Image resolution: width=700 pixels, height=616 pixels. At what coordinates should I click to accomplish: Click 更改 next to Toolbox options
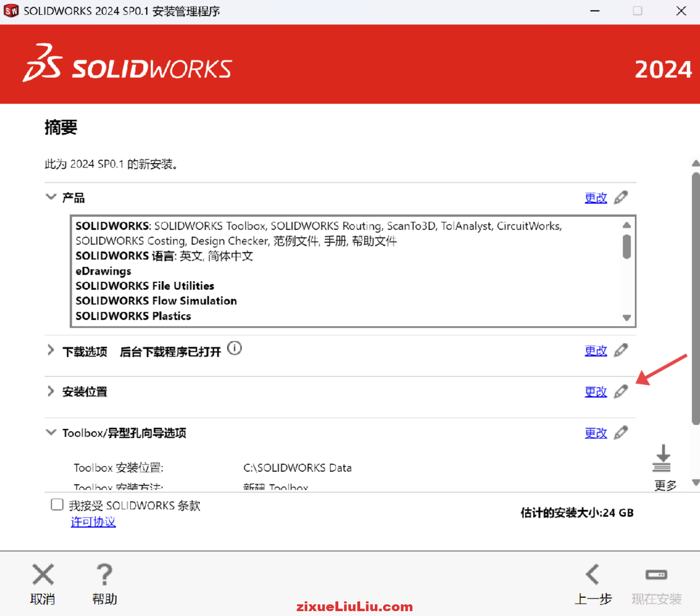tap(595, 433)
